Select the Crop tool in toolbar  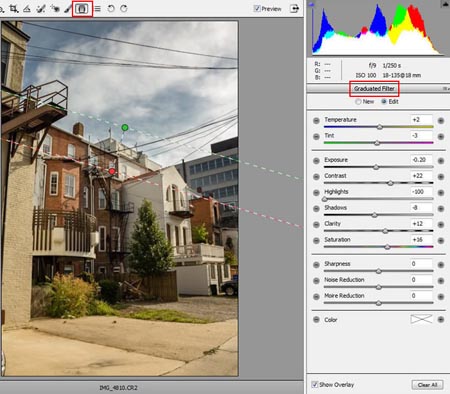pyautogui.click(x=14, y=9)
